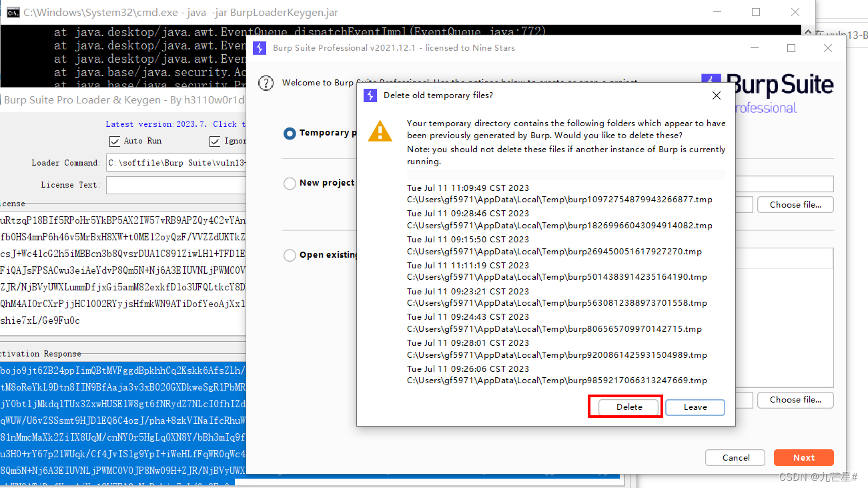
Task: Click the temp path burp5014383914235164190.tmp
Action: (557, 277)
